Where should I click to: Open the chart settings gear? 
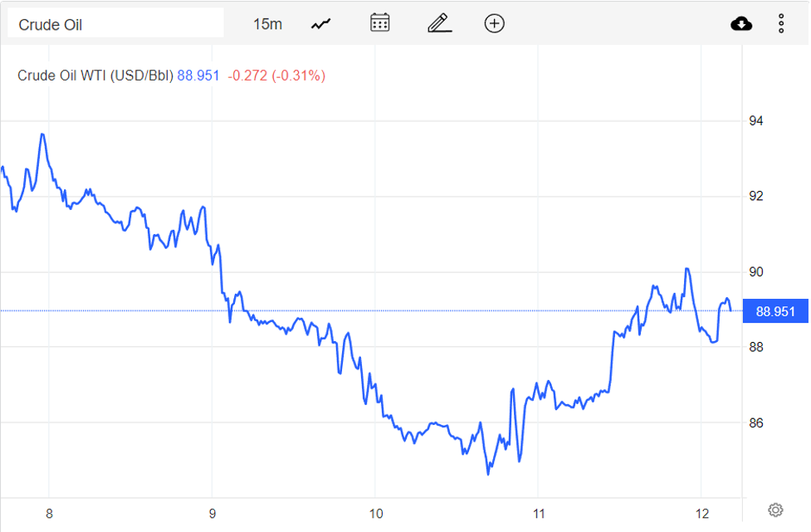point(775,509)
